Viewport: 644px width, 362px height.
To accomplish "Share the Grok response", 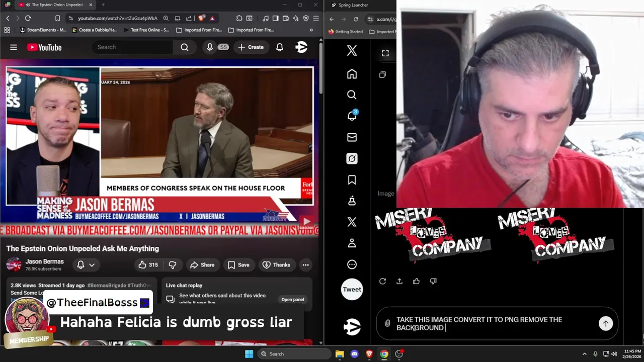I will pos(399,282).
